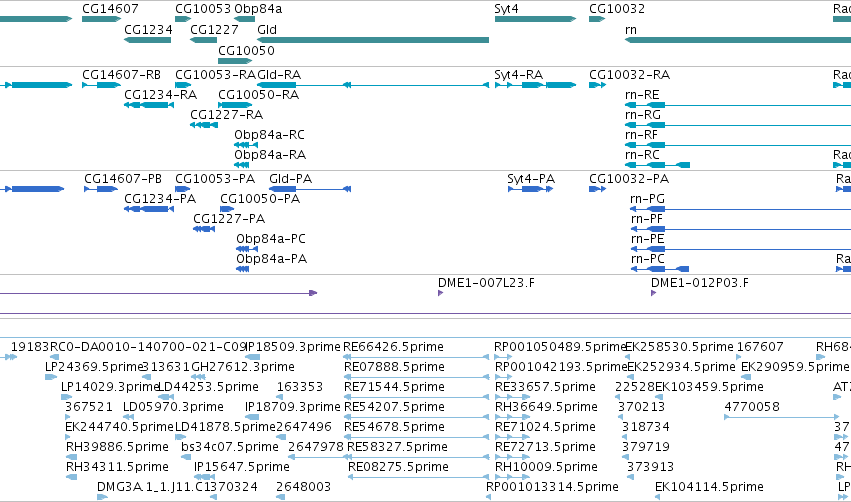Viewport: 851px width, 502px height.
Task: Open the Syt4 gene feature
Action: [535, 19]
